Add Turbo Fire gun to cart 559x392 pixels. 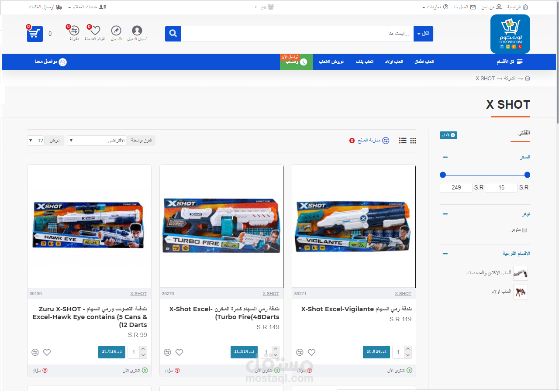[244, 352]
